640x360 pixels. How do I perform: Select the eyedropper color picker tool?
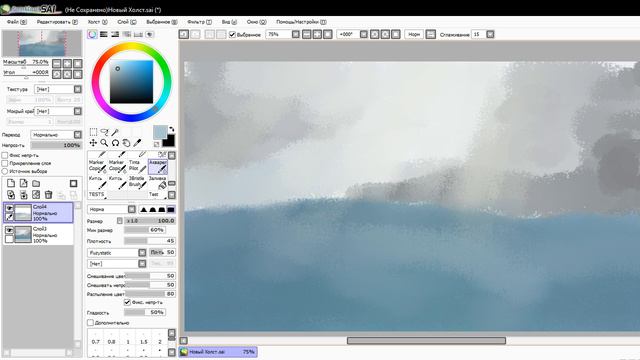click(x=138, y=143)
